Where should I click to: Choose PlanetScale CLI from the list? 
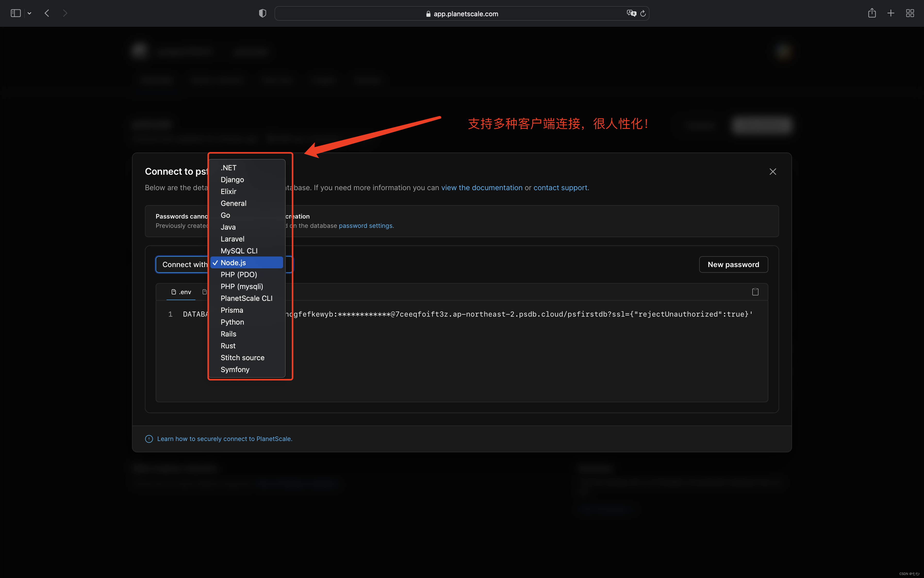247,298
